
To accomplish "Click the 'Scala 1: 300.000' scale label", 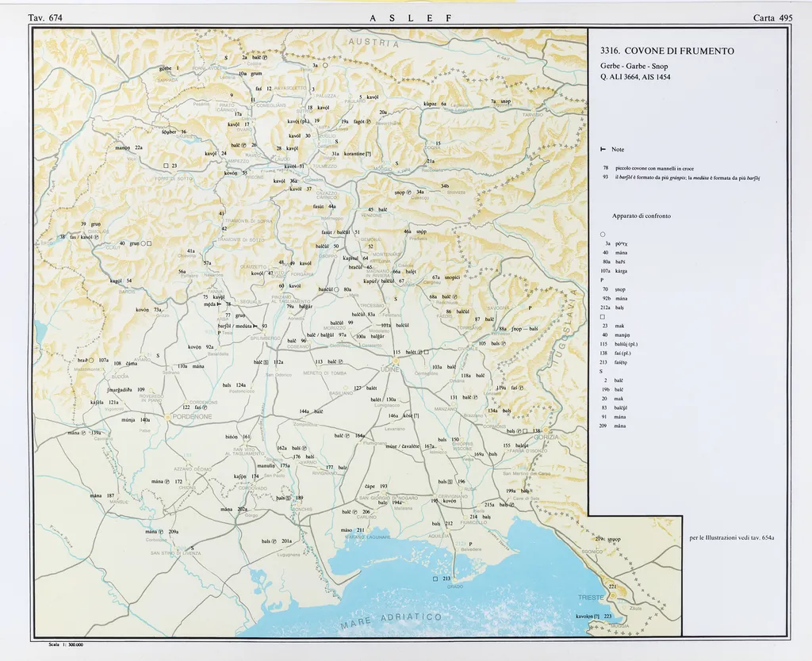I will coord(67,645).
